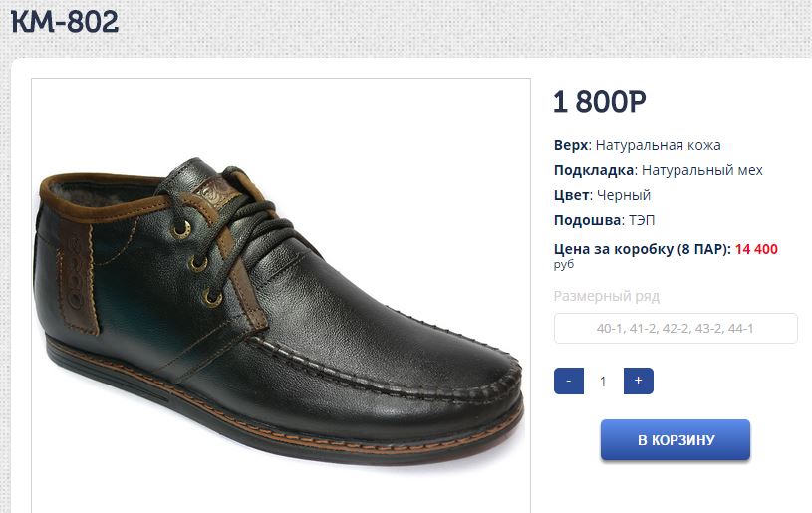This screenshot has height=513, width=812.
Task: Click the Размерный ряд label
Action: 606,296
